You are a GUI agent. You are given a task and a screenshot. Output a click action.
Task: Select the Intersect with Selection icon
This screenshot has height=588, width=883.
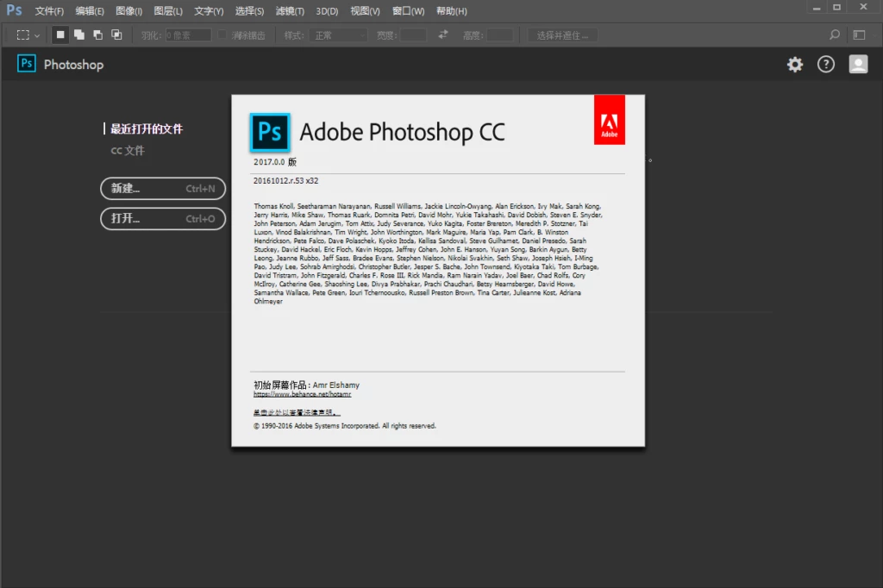point(116,35)
